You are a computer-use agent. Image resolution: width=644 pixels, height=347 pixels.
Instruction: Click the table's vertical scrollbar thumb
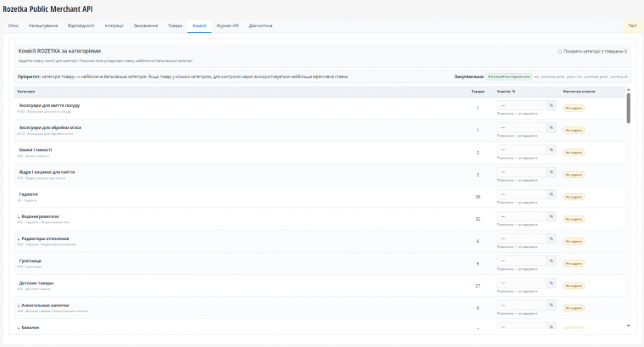click(x=628, y=108)
